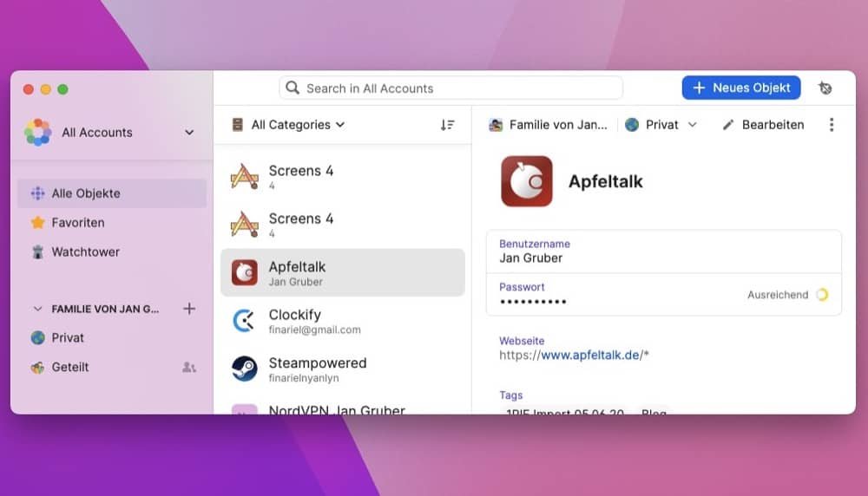Screen dimensions: 868x496
Task: Click the Favoriten star icon
Action: [x=37, y=223]
